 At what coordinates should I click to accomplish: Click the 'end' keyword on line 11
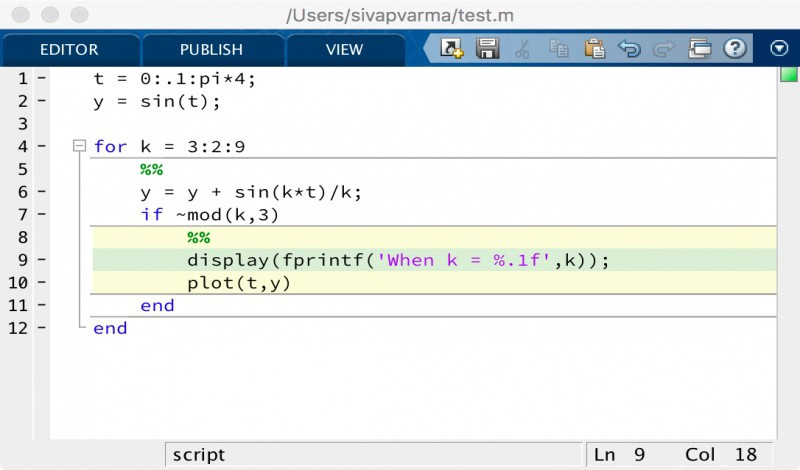pyautogui.click(x=157, y=305)
